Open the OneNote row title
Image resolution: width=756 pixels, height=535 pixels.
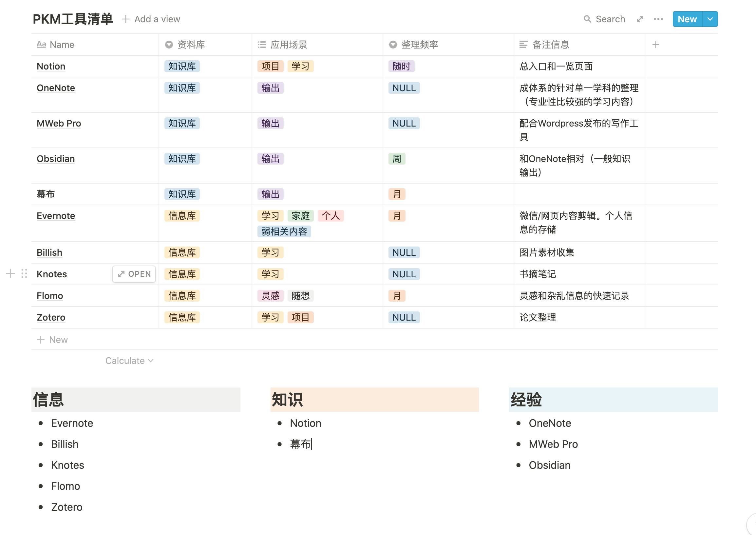coord(56,88)
